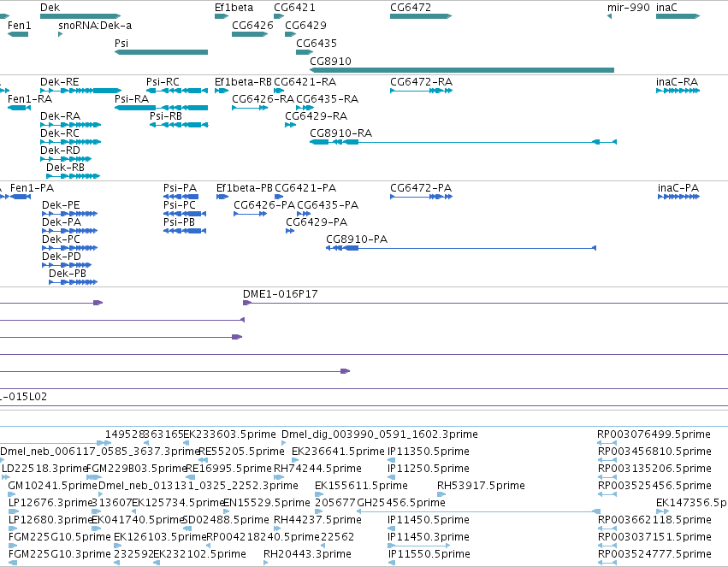The image size is (728, 567).
Task: Select the Psi-PA protein label
Action: pos(181,188)
